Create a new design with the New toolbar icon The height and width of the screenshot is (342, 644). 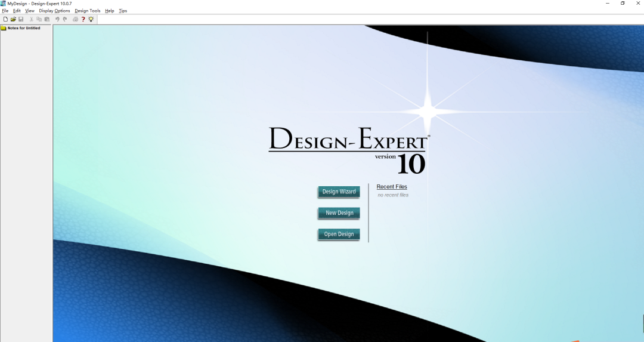click(5, 19)
